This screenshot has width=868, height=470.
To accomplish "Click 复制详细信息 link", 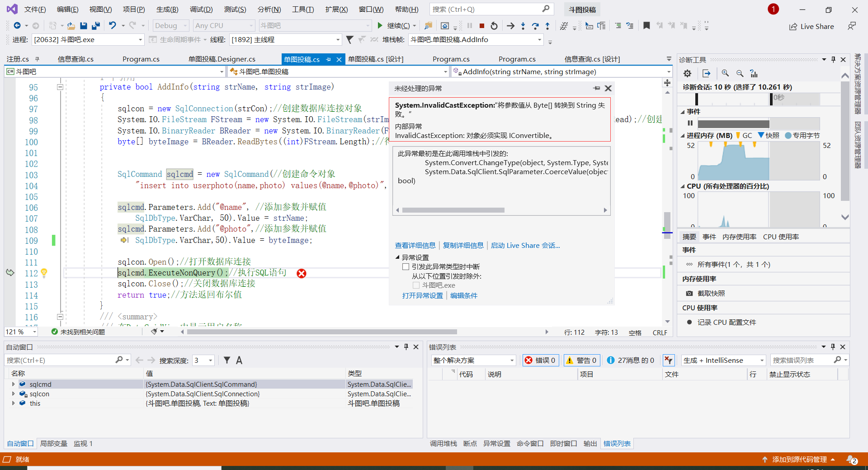I will [x=463, y=246].
